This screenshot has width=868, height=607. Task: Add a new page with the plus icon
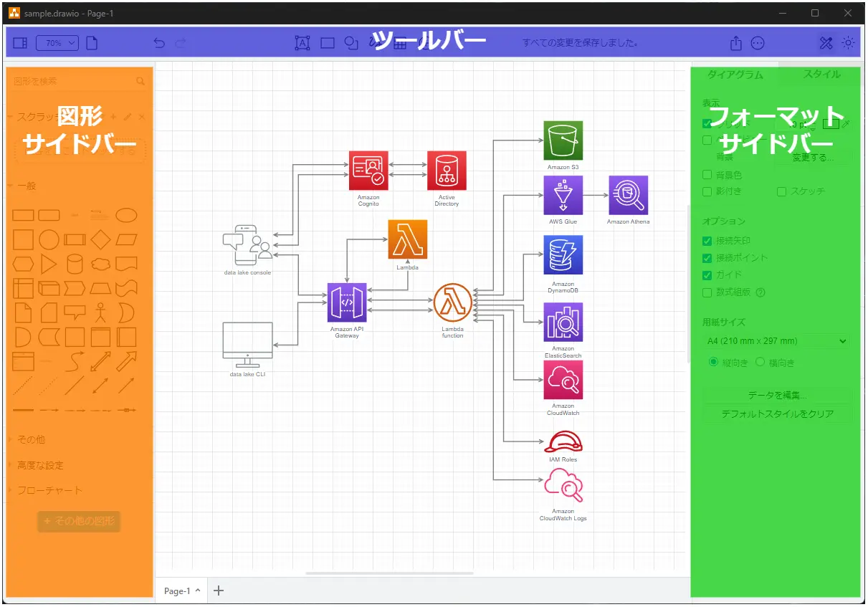[x=219, y=591]
